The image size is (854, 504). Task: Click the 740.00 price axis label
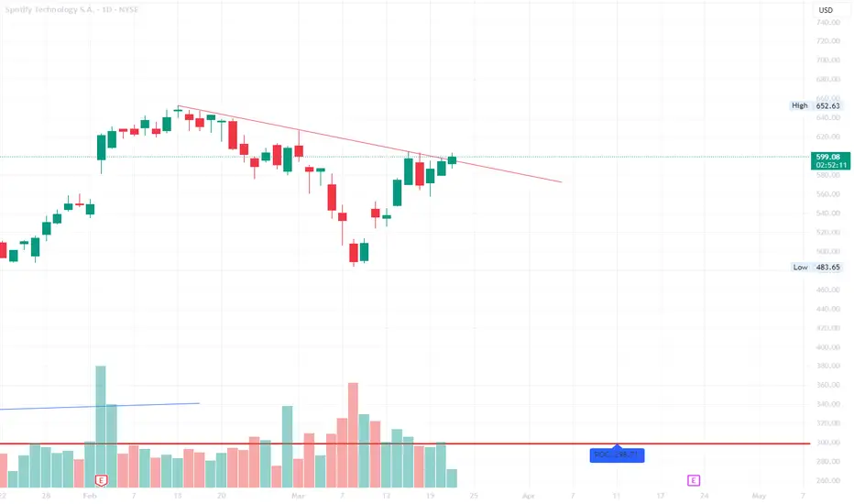click(x=827, y=22)
